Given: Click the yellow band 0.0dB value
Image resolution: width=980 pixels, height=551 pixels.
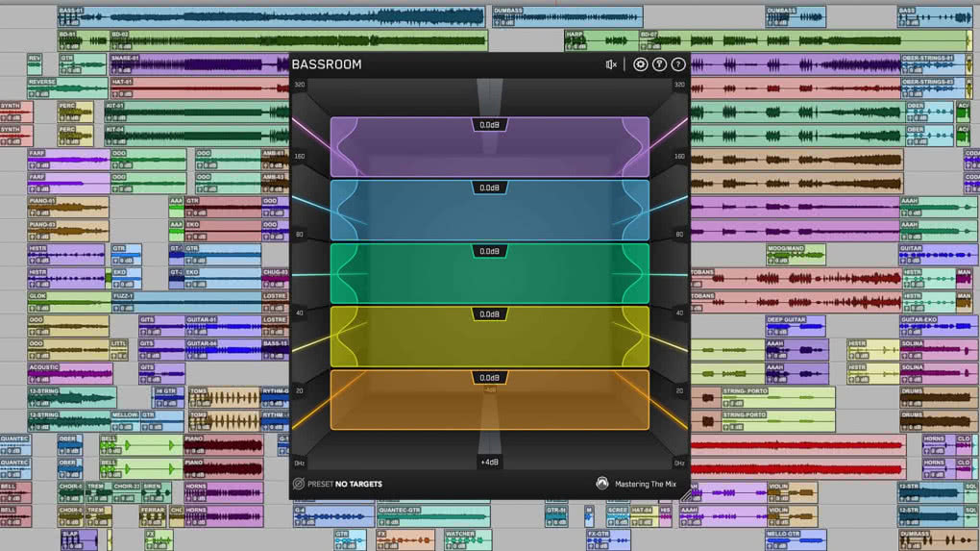Looking at the screenshot, I should [x=489, y=313].
